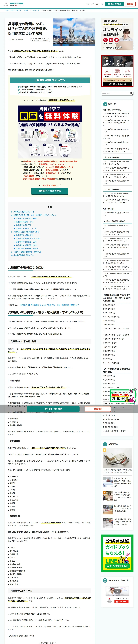Open popular column 教養のみで受験できる試験3選
The image size is (138, 644).
click(x=117, y=496)
